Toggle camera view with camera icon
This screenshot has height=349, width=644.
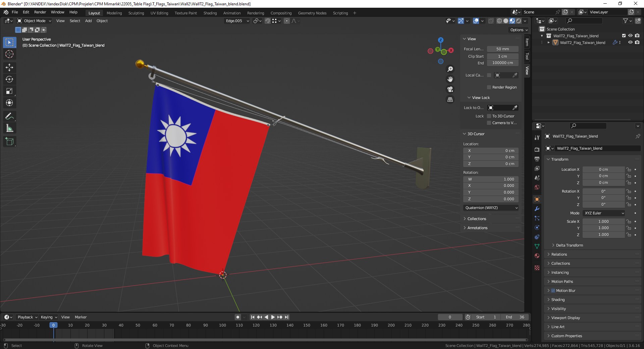point(450,89)
